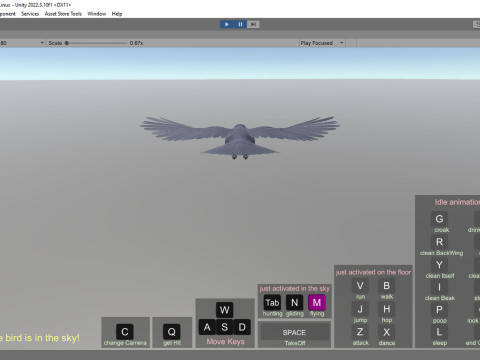Click the SPACE TakeOff key

295,332
